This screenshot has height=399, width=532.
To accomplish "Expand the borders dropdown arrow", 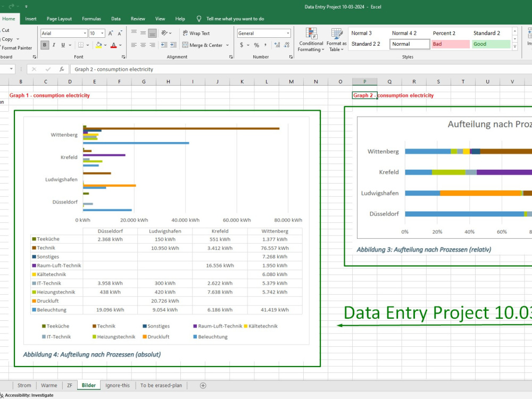I will 88,45.
